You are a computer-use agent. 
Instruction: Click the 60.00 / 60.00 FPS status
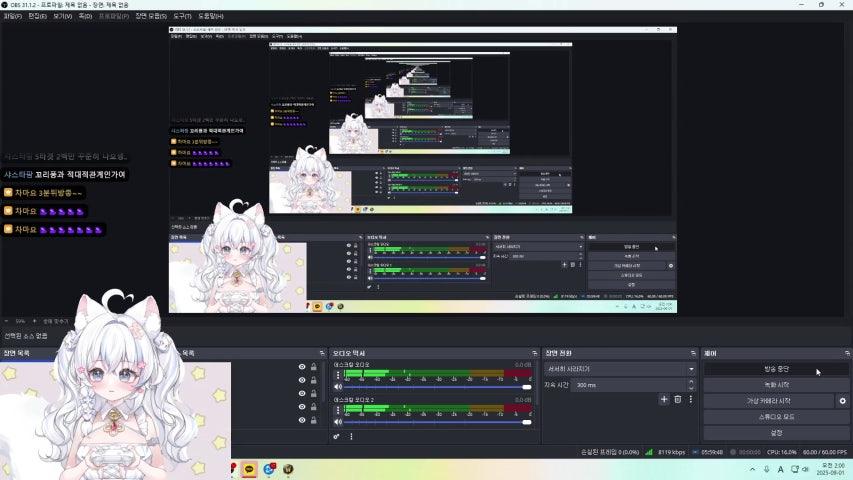click(x=825, y=452)
